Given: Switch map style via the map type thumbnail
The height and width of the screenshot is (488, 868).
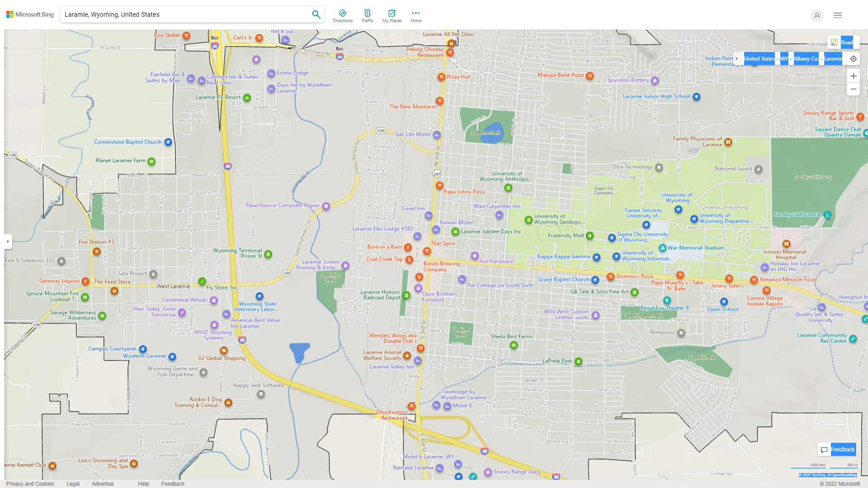Looking at the screenshot, I should 833,42.
